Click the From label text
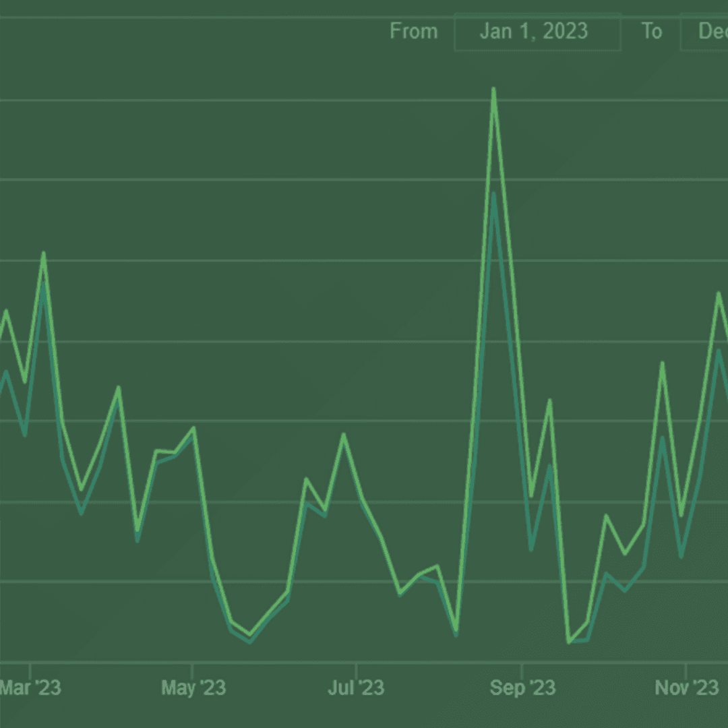This screenshot has width=728, height=728. click(x=413, y=32)
